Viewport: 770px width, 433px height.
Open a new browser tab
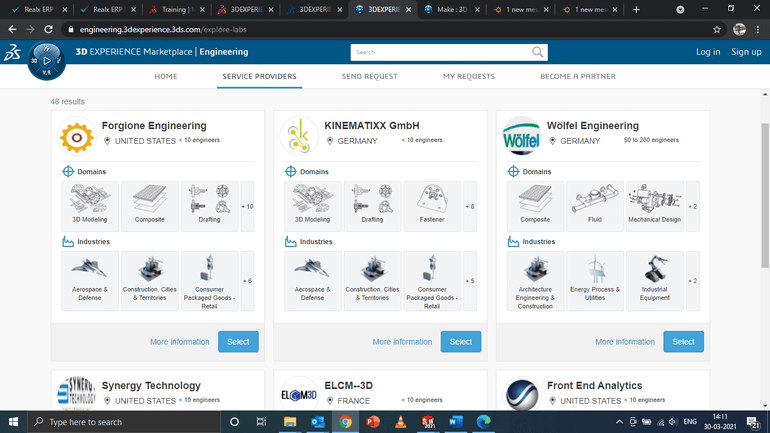[x=636, y=9]
